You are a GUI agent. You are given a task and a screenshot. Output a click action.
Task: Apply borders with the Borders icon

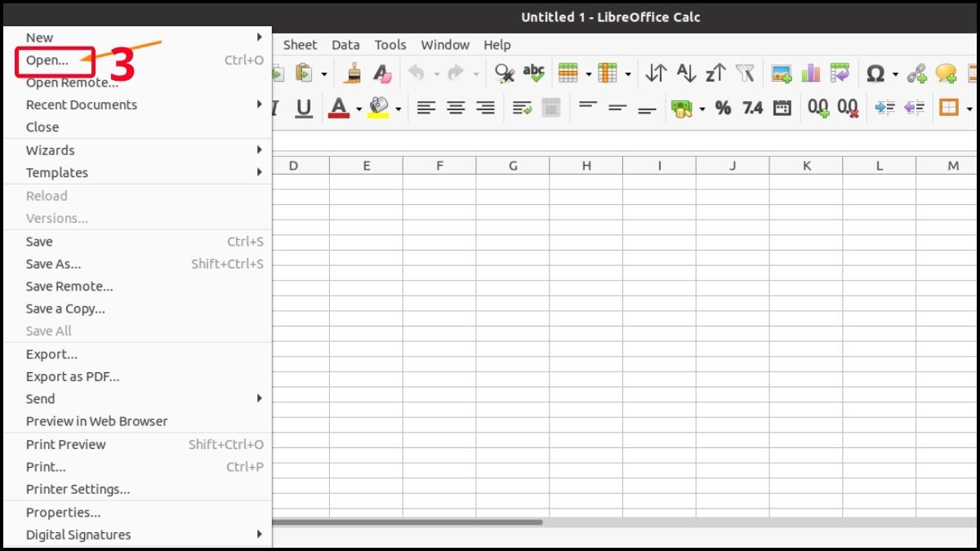[949, 107]
